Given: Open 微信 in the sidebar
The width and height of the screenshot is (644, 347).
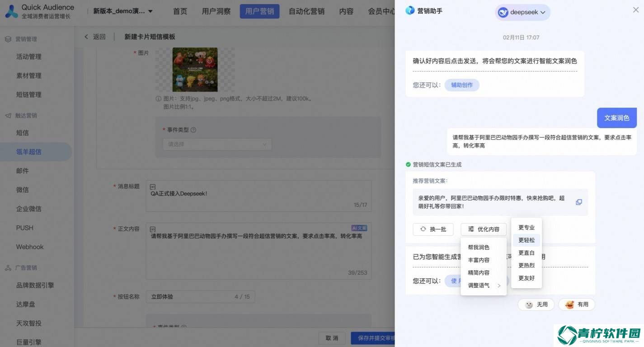Looking at the screenshot, I should [23, 190].
